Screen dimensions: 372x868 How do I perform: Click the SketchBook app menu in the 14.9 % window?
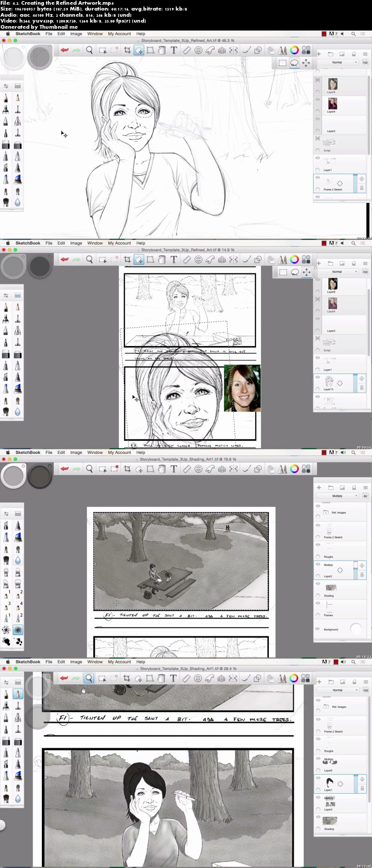[28, 243]
